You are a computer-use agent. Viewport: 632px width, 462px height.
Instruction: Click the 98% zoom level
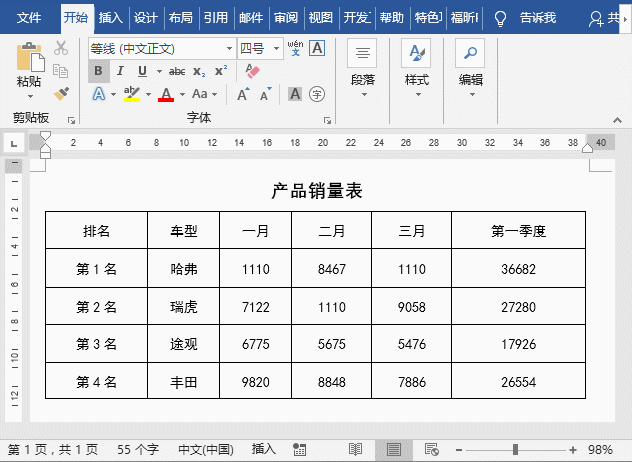[x=600, y=450]
